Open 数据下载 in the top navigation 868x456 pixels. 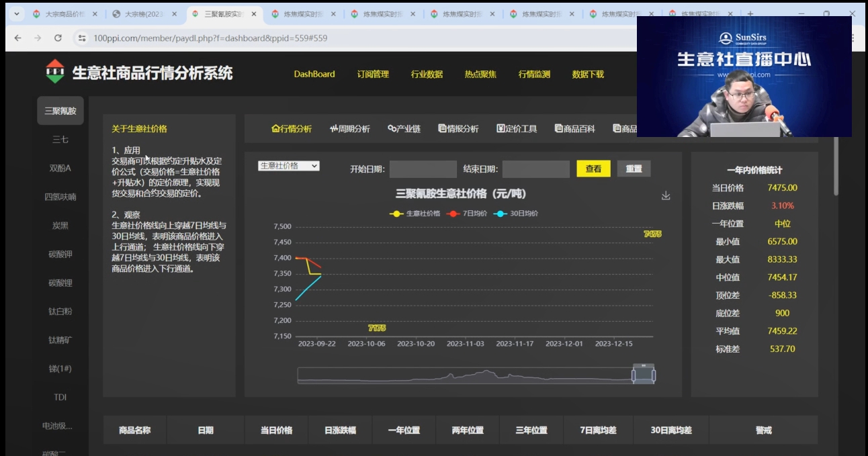coord(588,74)
